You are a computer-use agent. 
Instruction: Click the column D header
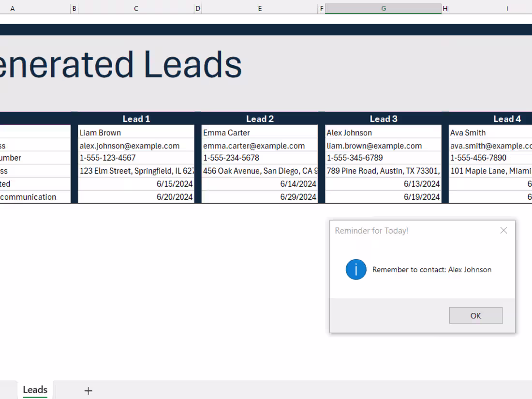(x=197, y=8)
